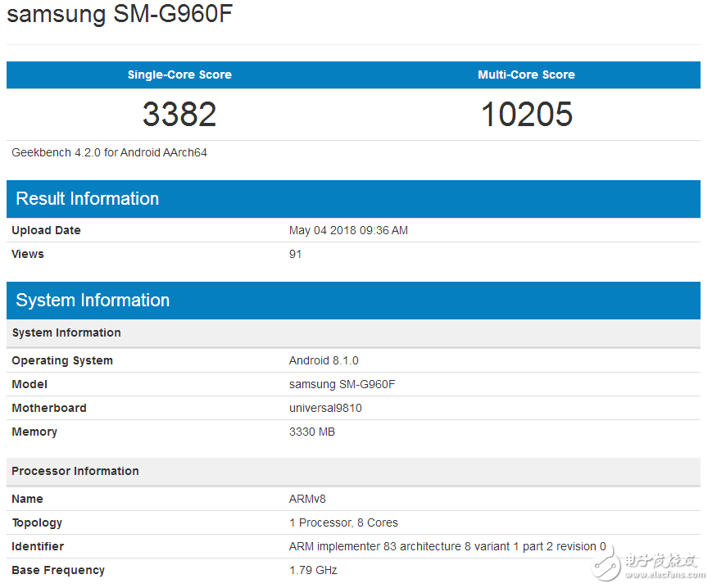Click the upload date value May 04 2018
The image size is (712, 588).
(348, 230)
